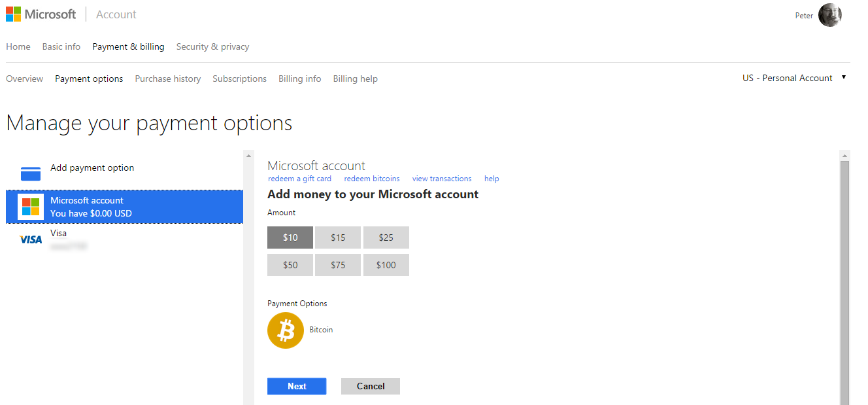Open the view transactions link
The height and width of the screenshot is (405, 868).
[x=442, y=179]
